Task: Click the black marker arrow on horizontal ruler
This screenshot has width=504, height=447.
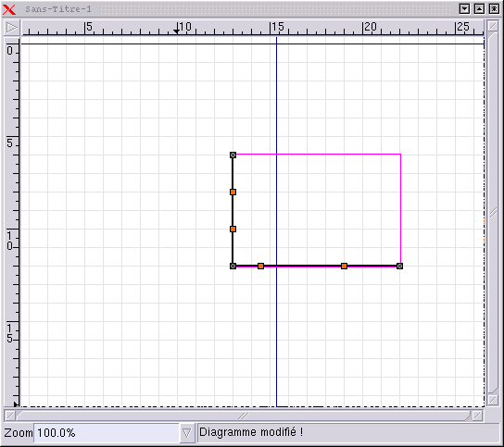Action: (x=176, y=31)
